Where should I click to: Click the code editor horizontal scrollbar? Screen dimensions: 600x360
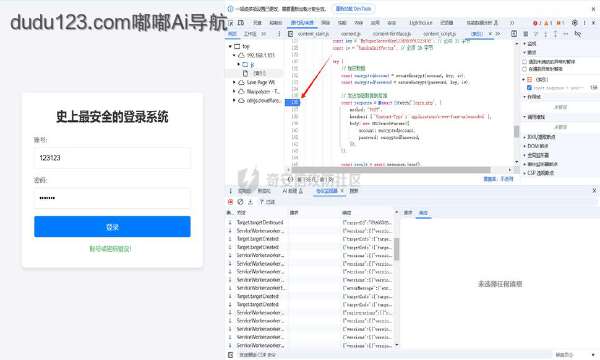click(391, 170)
